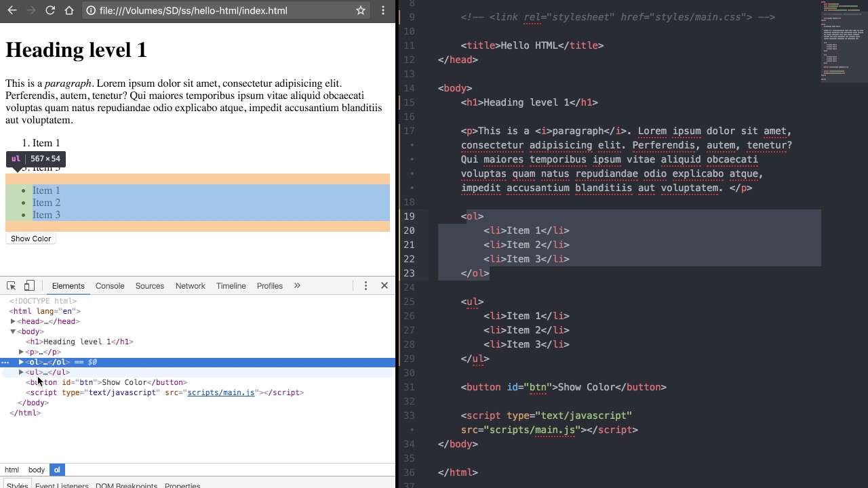Open the Styles sidebar tab
The height and width of the screenshot is (488, 868).
18,484
